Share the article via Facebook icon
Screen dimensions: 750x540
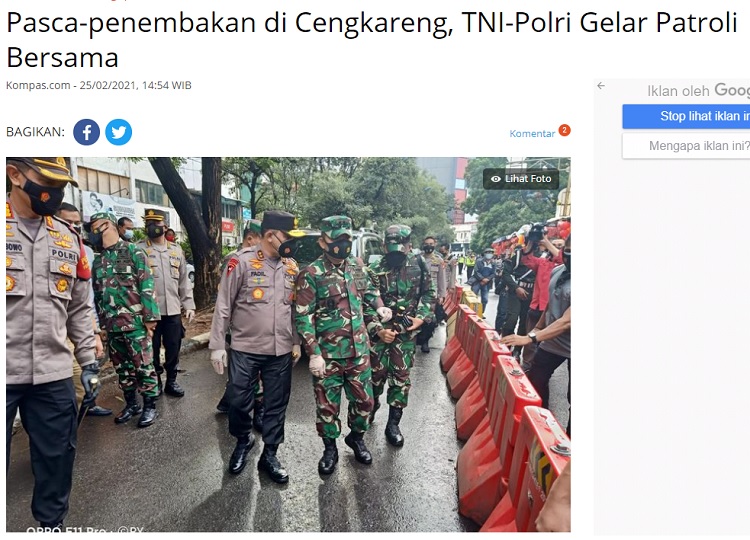click(86, 132)
